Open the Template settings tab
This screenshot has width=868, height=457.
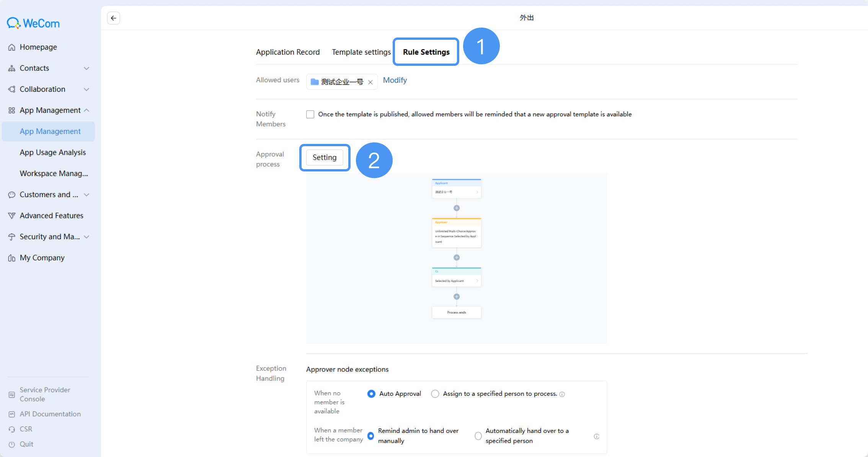click(x=361, y=52)
